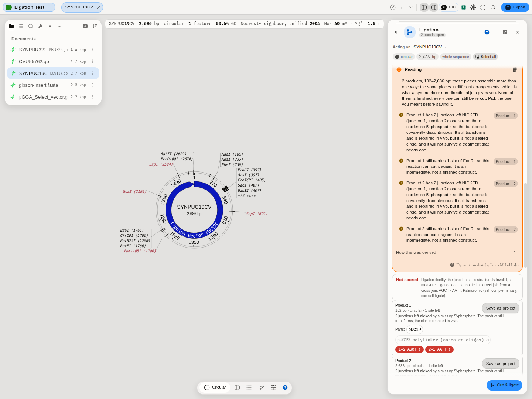Show feature list from bottom toolbar
Screen dimensions: 532x399
coord(249,388)
